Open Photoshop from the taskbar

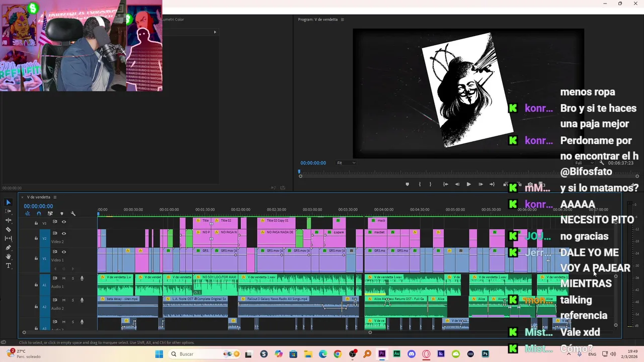486,354
